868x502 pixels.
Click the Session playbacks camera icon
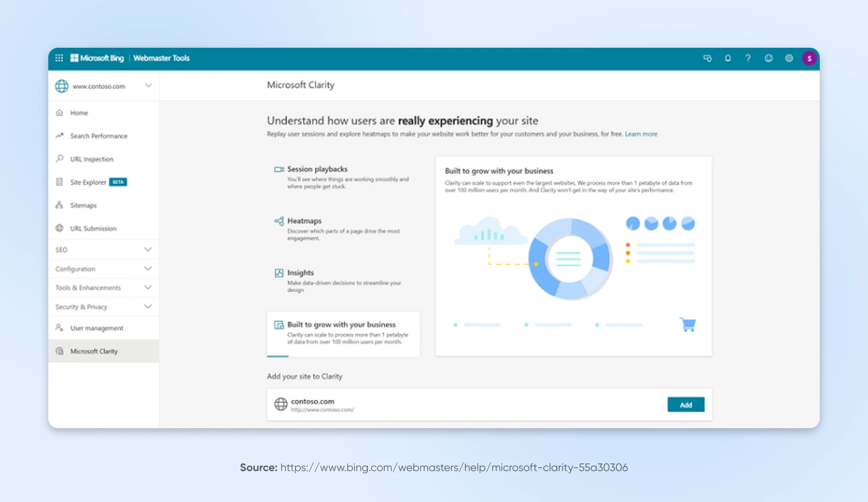279,169
